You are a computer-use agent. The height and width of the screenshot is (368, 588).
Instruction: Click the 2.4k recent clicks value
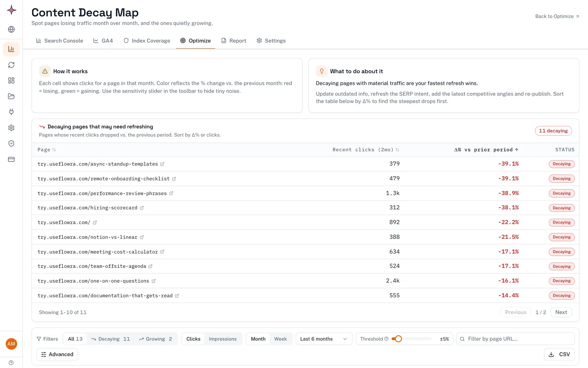[392, 281]
